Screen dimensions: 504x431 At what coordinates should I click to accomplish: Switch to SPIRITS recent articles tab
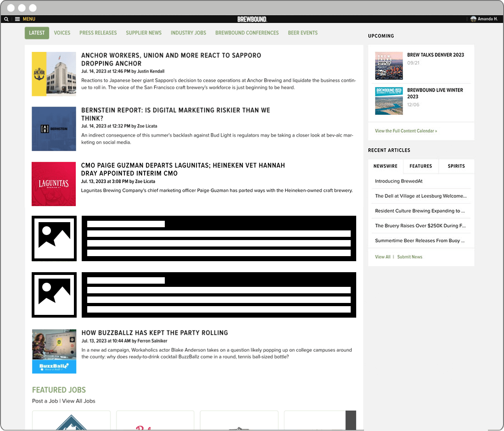[x=456, y=166]
